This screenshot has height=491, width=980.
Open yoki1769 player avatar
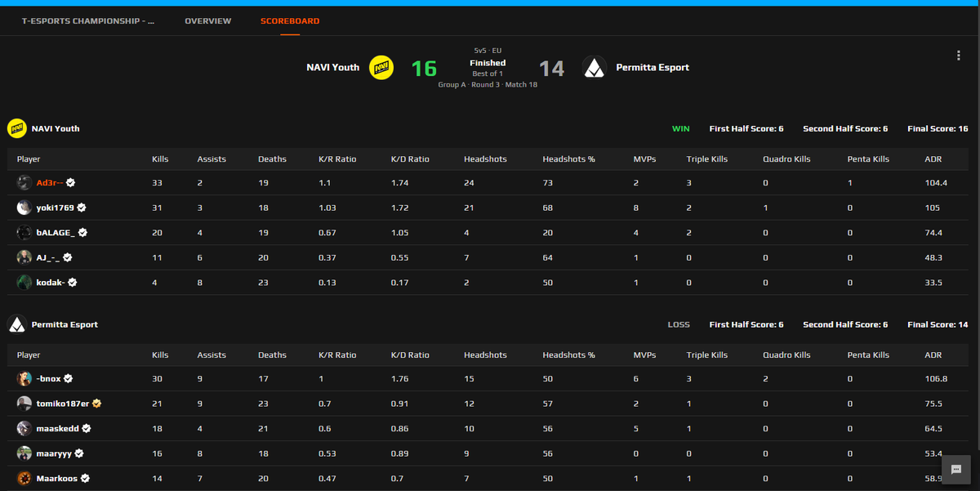point(24,208)
